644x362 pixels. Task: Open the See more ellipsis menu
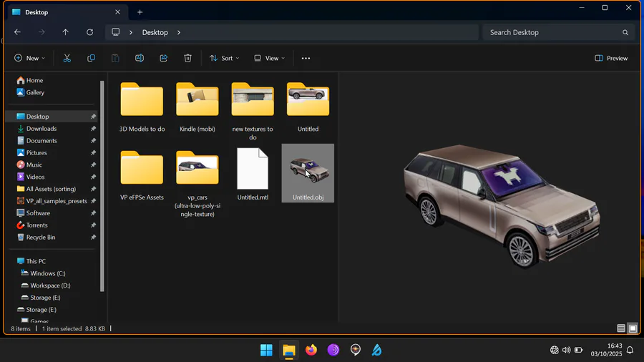click(306, 58)
